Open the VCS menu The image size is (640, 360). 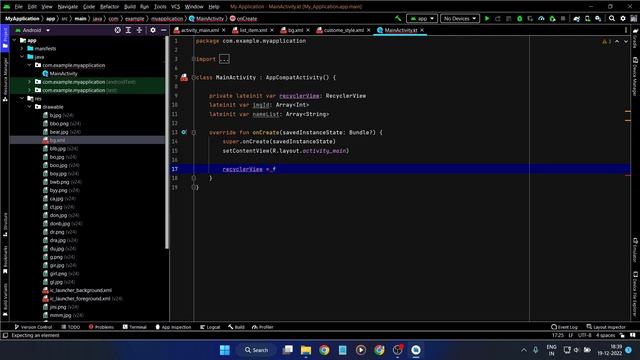coord(175,7)
